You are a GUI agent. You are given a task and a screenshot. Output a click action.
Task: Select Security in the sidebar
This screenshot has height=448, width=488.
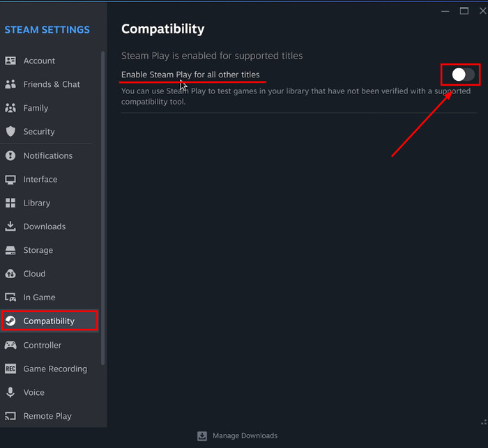click(49, 132)
